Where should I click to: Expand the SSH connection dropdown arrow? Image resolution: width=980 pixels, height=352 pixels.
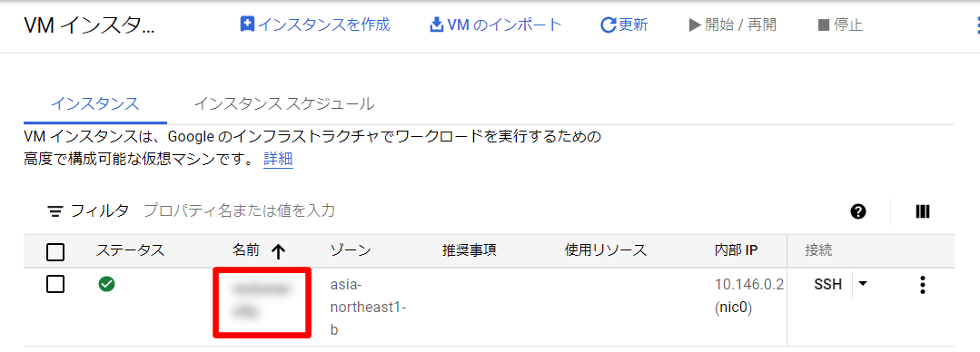pyautogui.click(x=863, y=285)
